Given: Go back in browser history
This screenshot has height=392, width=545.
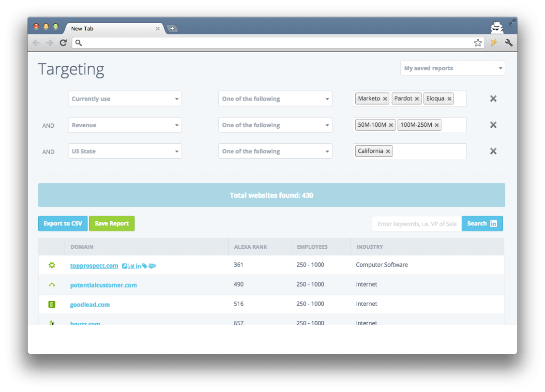Looking at the screenshot, I should pos(36,43).
